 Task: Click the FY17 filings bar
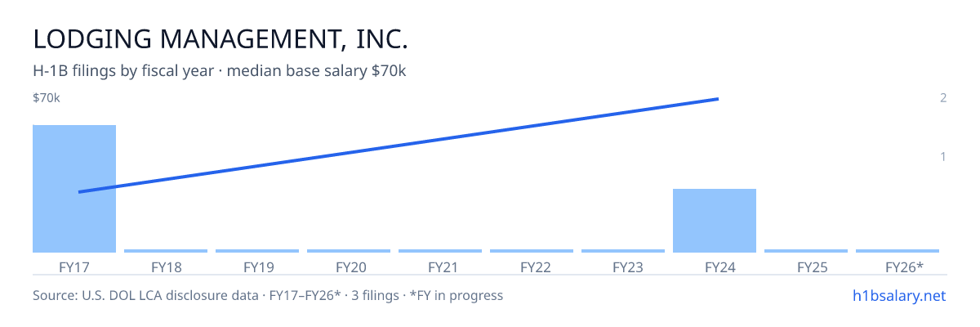click(74, 189)
